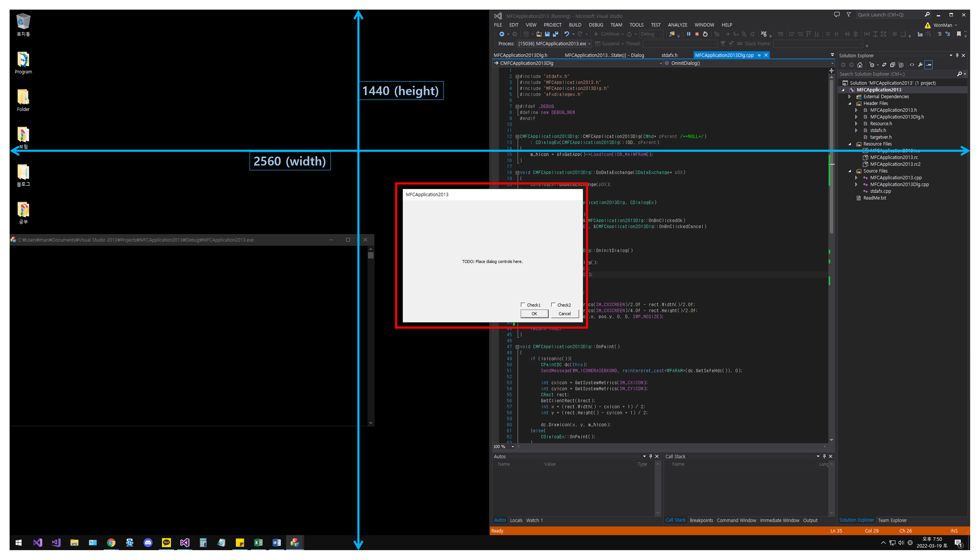Click Solution Explorer Home icon
Viewport: 980px width, 560px height.
[860, 65]
